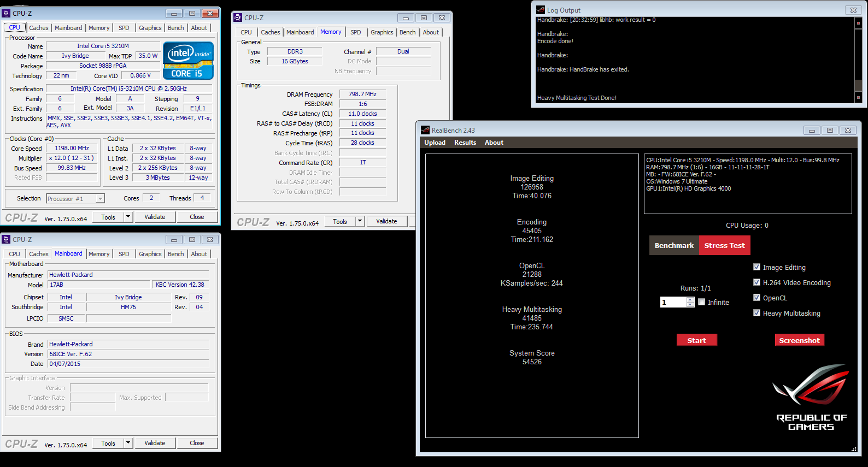Open the About tab in the Mainboard window

[x=199, y=254]
